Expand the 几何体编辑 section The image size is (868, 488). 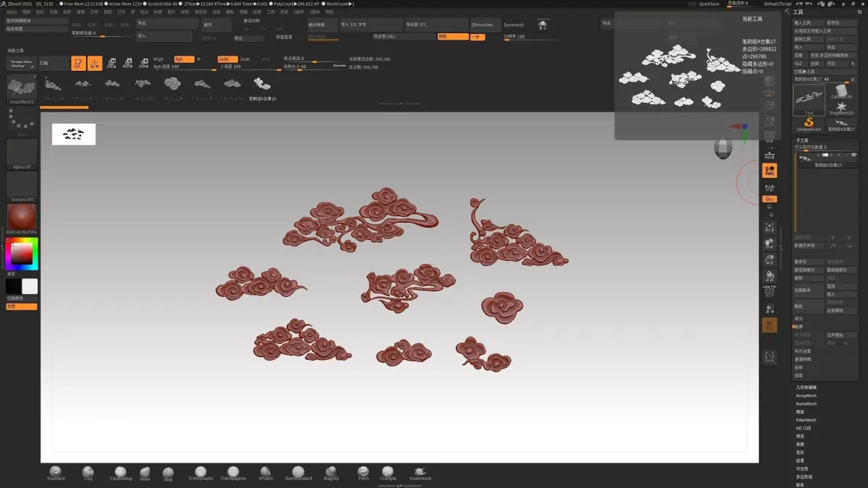point(806,388)
